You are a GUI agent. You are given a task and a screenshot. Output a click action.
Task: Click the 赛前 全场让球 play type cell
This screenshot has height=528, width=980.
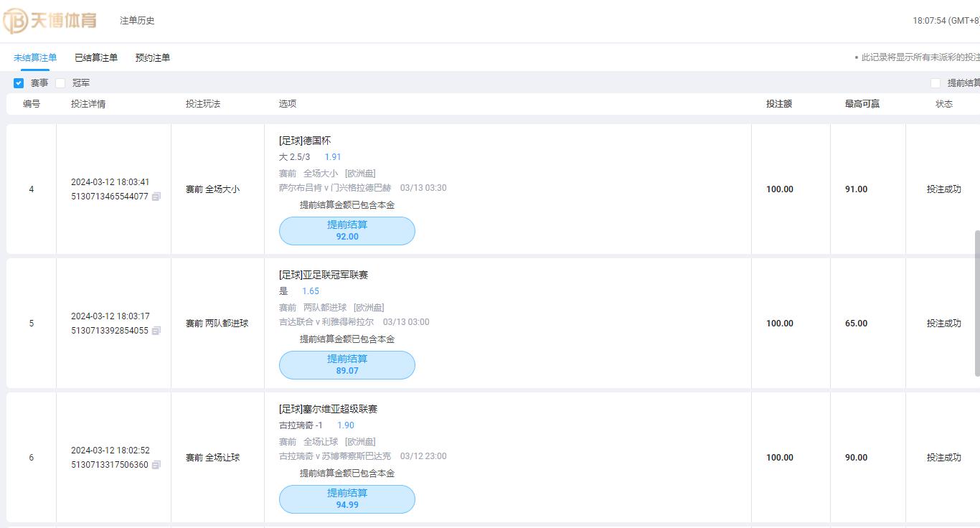(x=213, y=458)
